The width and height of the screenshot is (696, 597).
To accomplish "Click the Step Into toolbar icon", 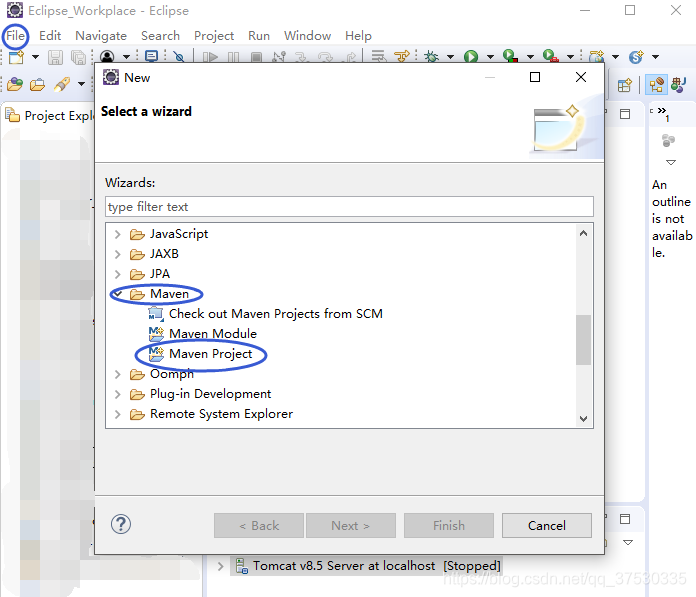I will pos(302,57).
